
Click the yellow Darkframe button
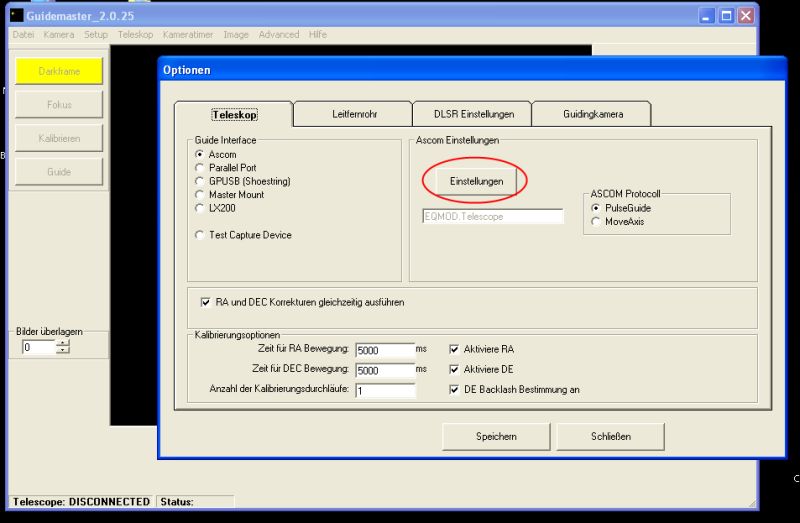pyautogui.click(x=59, y=71)
